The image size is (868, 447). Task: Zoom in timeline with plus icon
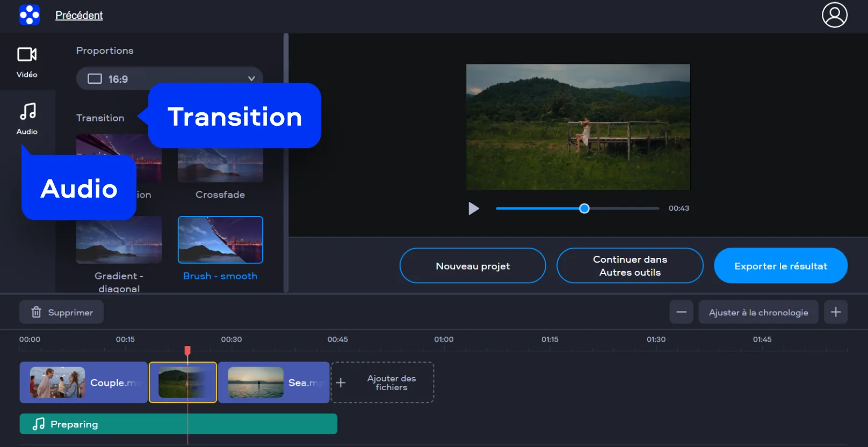pyautogui.click(x=836, y=312)
